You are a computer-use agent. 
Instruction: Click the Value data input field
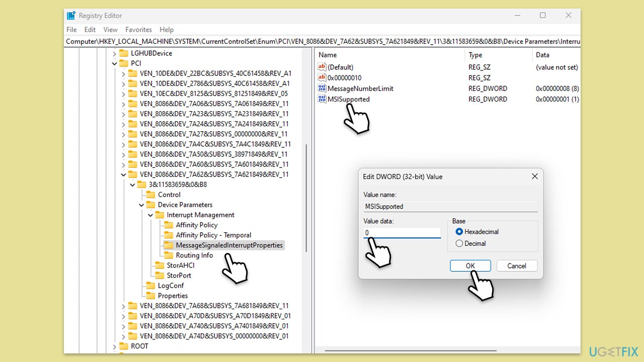(x=403, y=233)
